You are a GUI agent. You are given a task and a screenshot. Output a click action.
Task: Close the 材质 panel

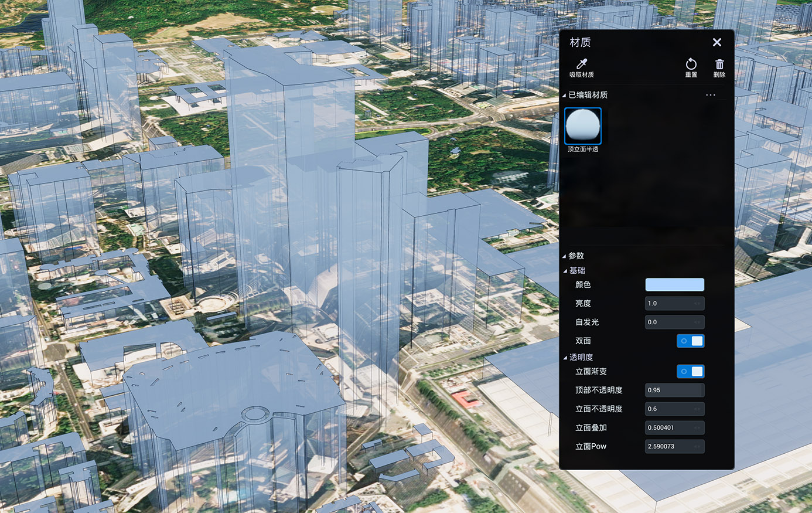click(x=717, y=42)
